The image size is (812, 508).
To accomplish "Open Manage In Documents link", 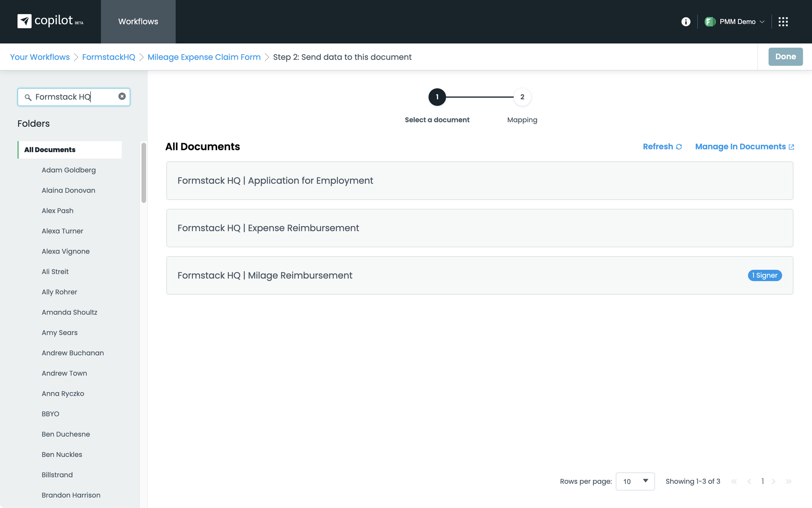I will click(x=744, y=146).
